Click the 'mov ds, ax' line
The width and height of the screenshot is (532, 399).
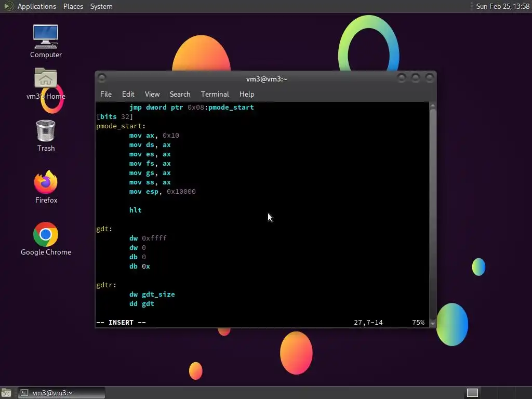click(150, 145)
